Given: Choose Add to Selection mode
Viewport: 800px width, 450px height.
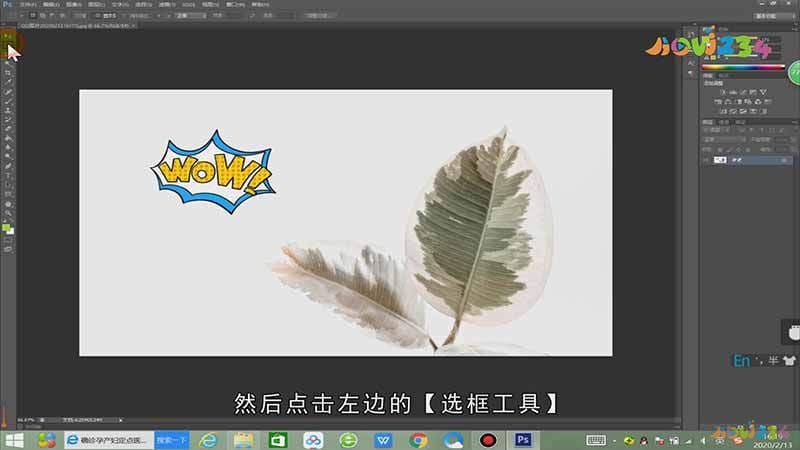Looking at the screenshot, I should pyautogui.click(x=42, y=15).
